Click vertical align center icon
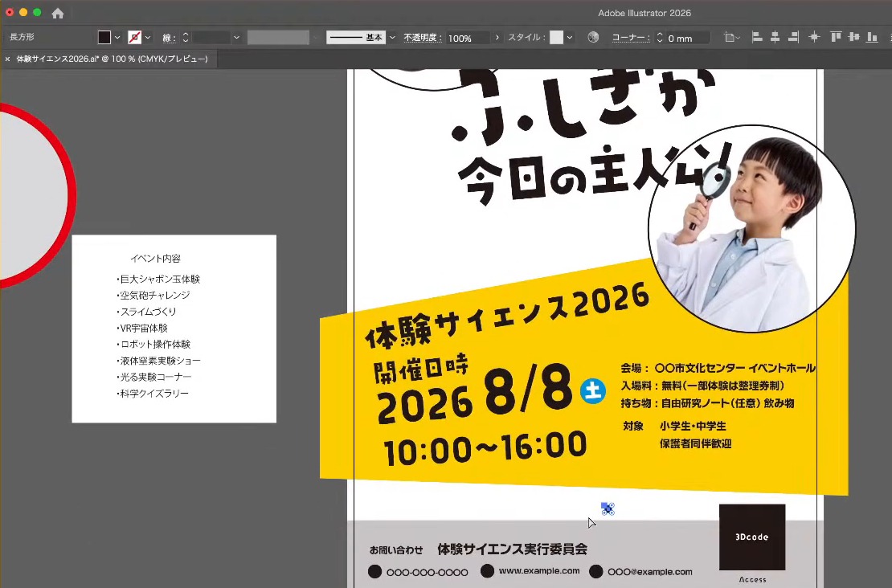The height and width of the screenshot is (588, 892). click(x=854, y=38)
